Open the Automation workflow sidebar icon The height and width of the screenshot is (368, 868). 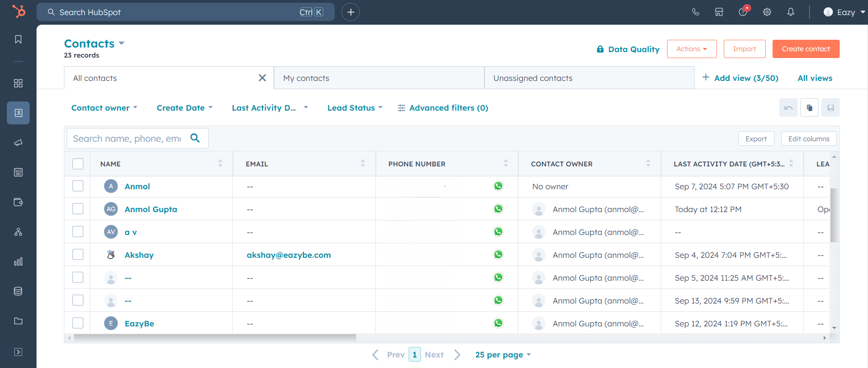(18, 232)
